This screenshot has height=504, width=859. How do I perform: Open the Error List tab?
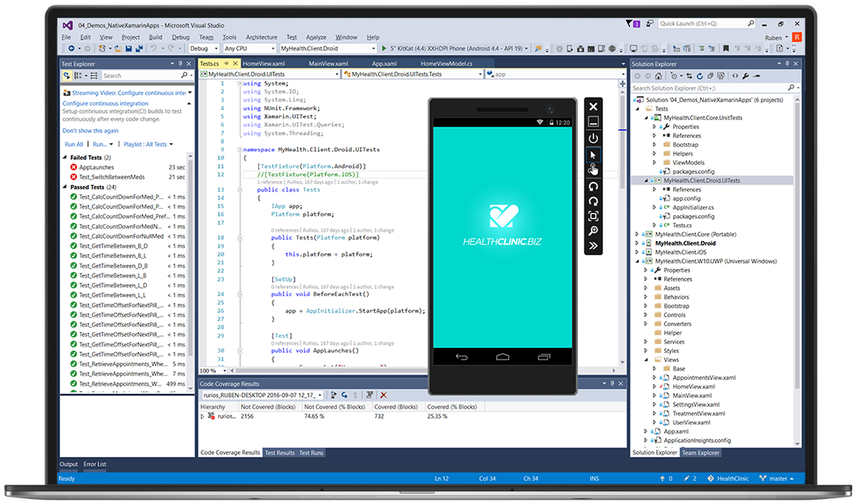click(95, 464)
